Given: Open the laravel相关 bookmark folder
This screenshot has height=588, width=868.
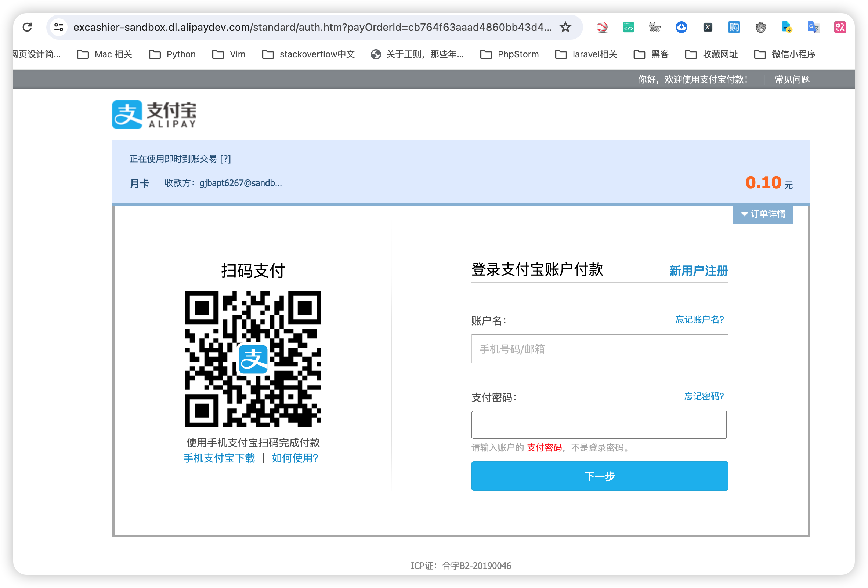Looking at the screenshot, I should click(586, 54).
